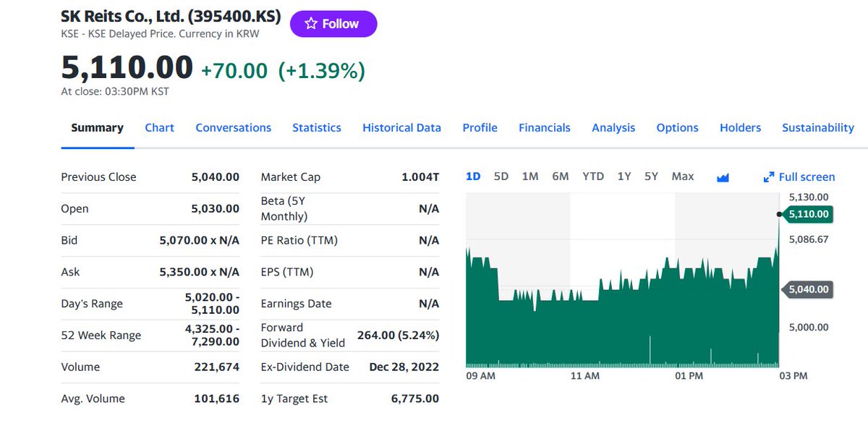Click the Avg. Volume value 101,616
Viewport: 868px width, 439px height.
216,398
